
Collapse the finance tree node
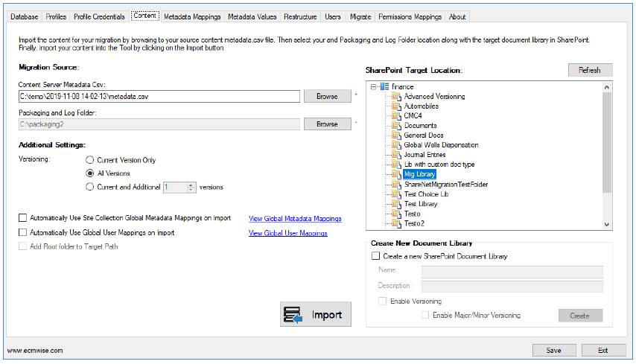pos(373,87)
